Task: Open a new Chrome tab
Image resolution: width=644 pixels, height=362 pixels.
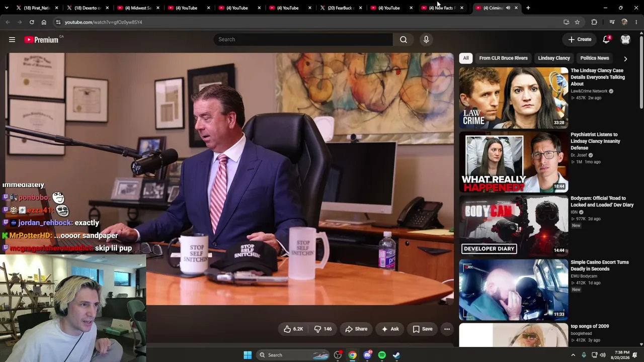Action: (528, 8)
